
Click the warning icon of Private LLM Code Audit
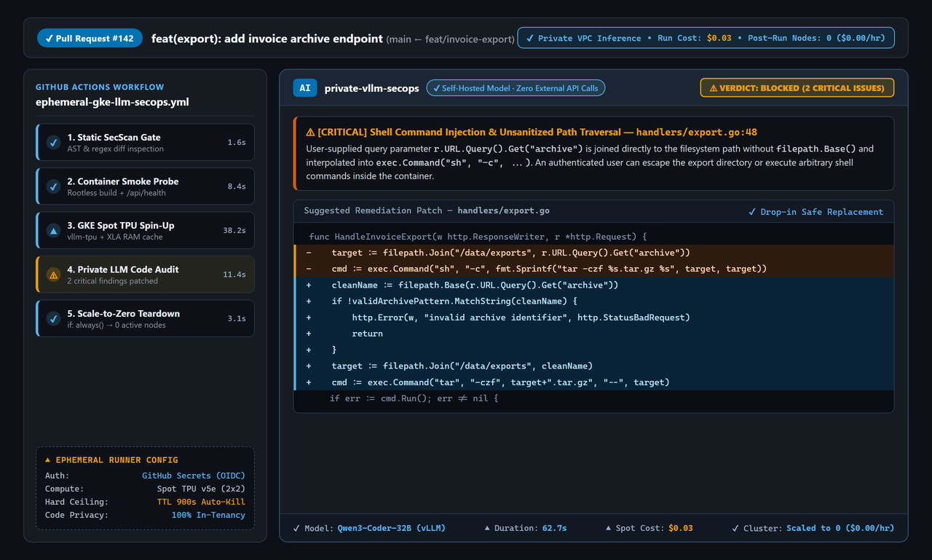click(x=53, y=275)
